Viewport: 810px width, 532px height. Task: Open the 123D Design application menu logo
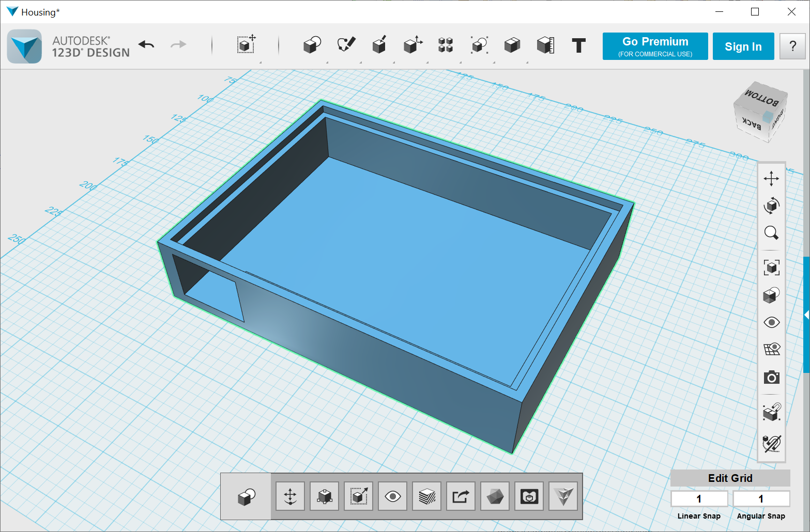coord(24,46)
